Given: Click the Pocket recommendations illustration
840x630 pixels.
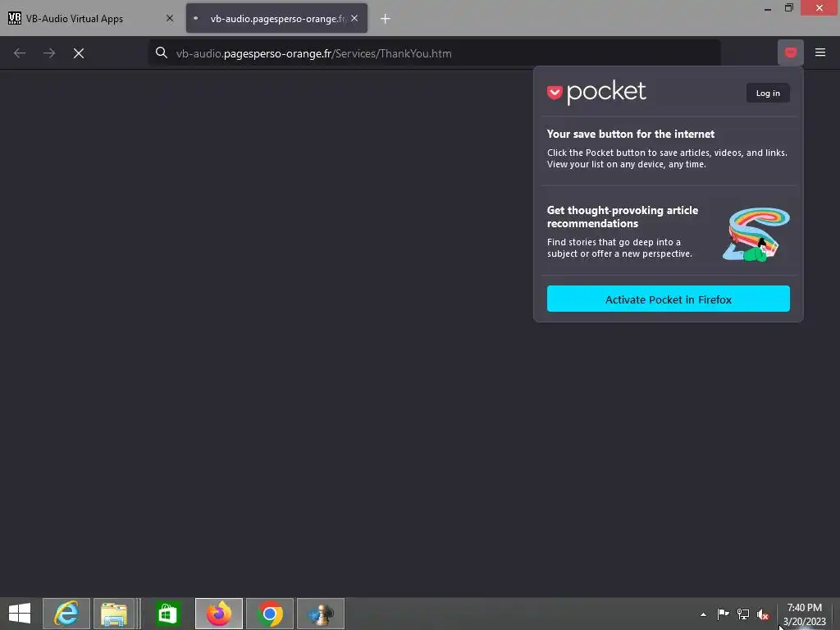Looking at the screenshot, I should 756,235.
